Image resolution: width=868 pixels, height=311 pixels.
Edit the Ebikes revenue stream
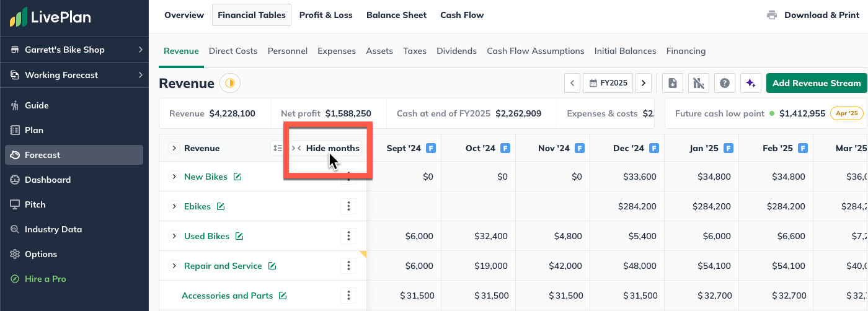(221, 206)
